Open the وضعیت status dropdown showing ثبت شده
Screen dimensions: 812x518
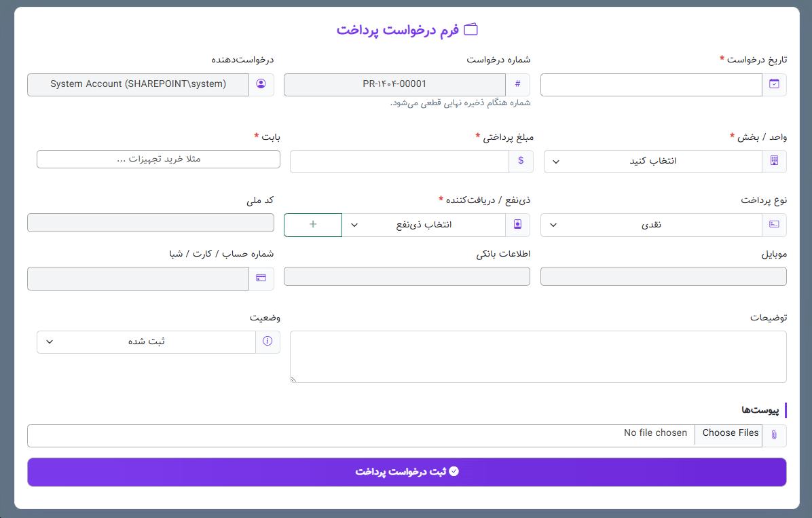point(146,341)
